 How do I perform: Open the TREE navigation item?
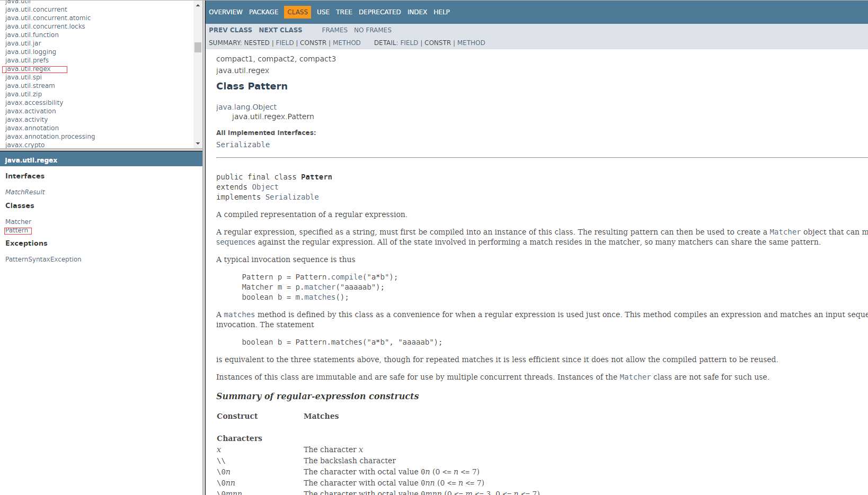(344, 12)
